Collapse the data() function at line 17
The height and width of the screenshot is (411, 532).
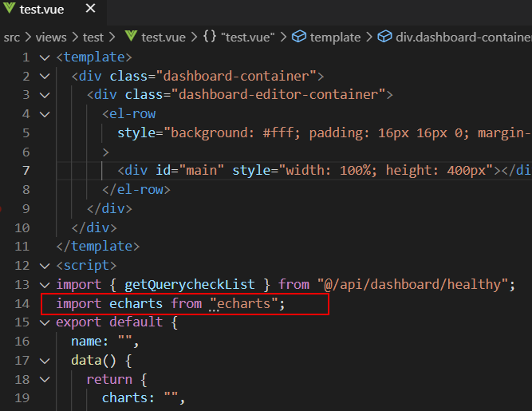(45, 361)
